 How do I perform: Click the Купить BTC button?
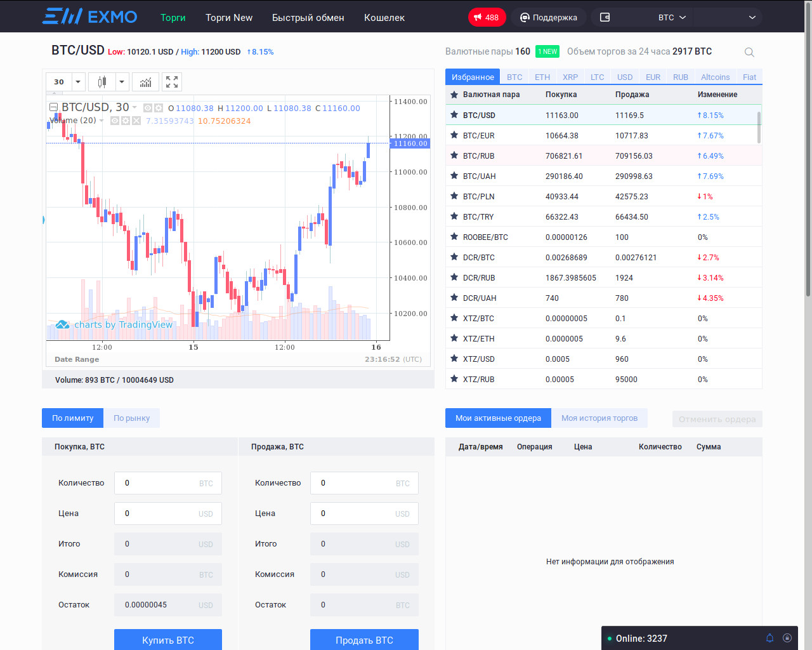tap(168, 640)
